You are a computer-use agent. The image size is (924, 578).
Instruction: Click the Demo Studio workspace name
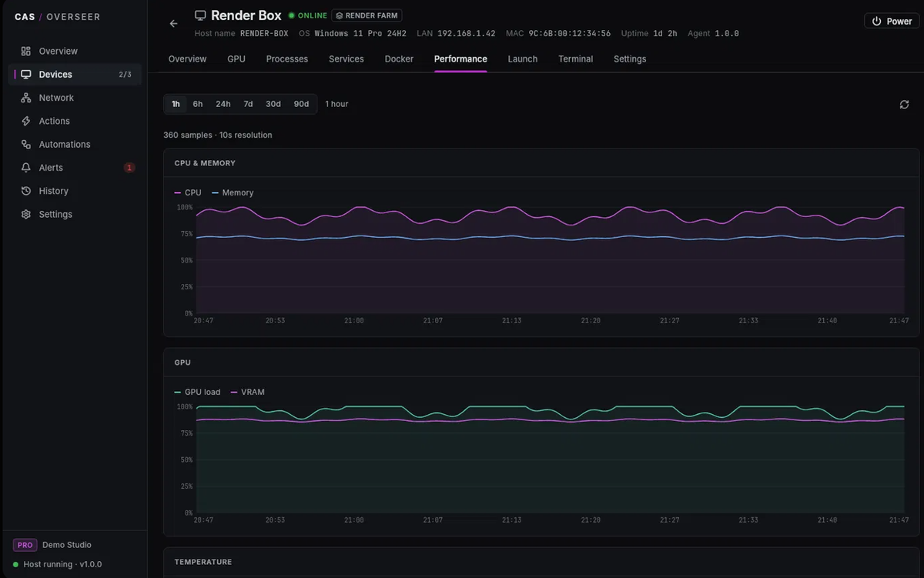(x=67, y=545)
